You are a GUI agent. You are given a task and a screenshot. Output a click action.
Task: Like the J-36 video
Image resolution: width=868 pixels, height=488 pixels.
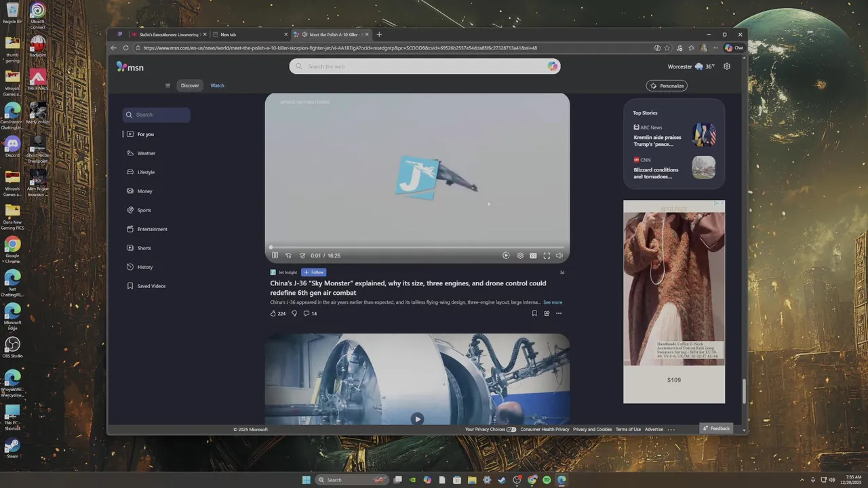pos(277,313)
